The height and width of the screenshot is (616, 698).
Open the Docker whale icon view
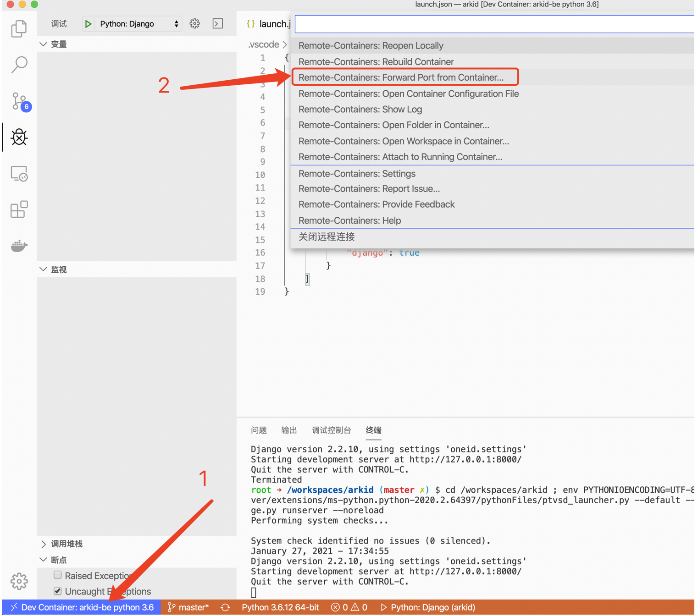tap(19, 246)
